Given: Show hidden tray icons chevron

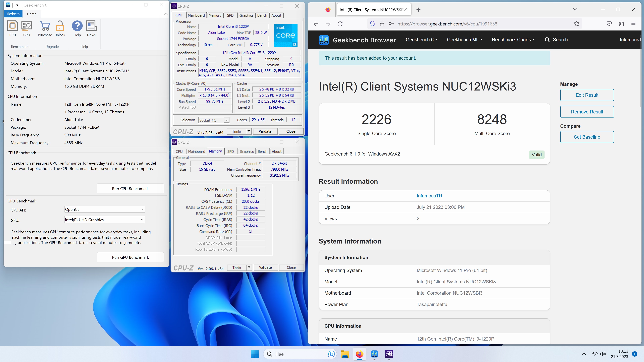Looking at the screenshot, I should click(584, 354).
